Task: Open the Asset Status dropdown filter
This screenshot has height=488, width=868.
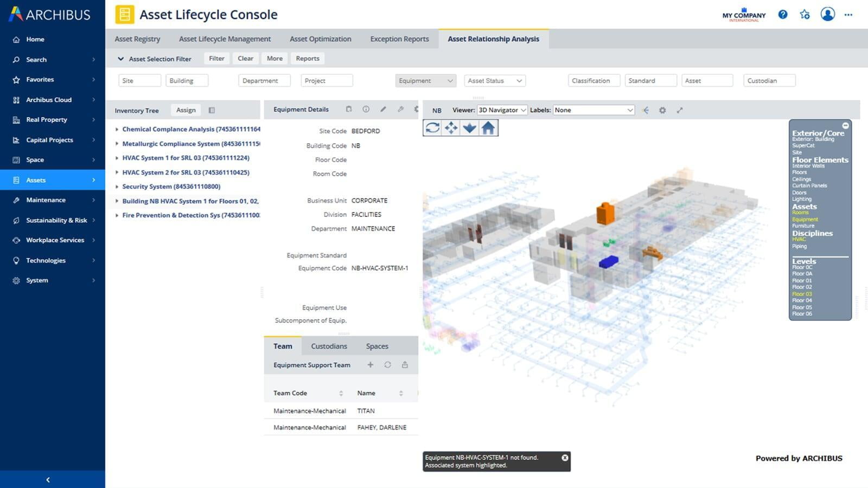Action: 494,81
